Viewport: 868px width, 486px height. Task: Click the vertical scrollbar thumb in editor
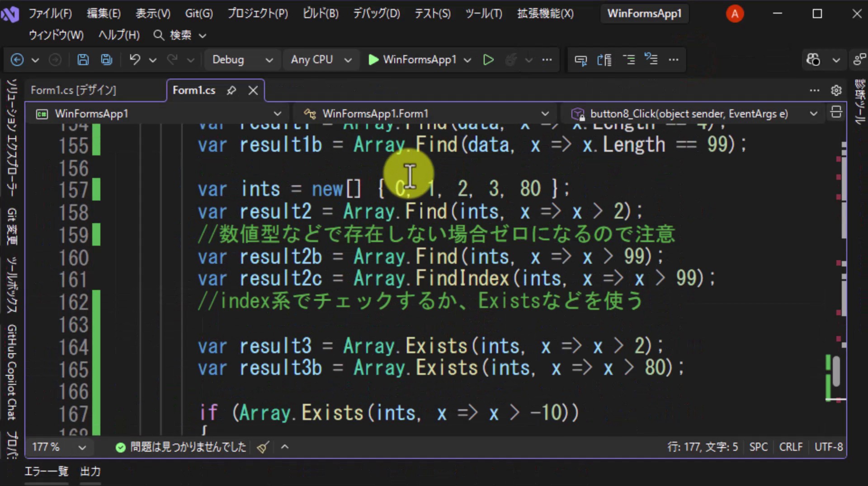tap(836, 371)
